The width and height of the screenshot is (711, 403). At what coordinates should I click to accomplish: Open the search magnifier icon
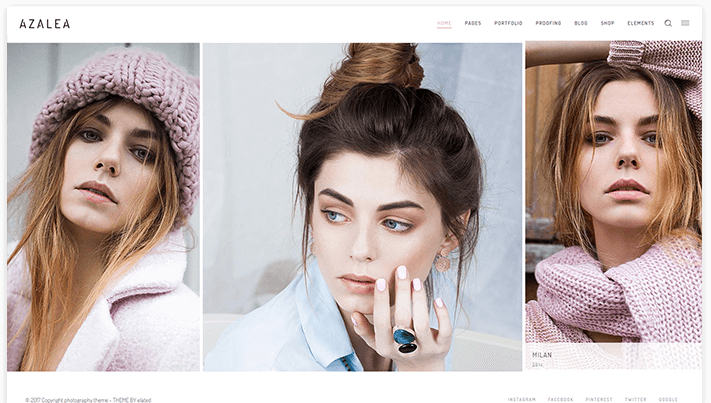(668, 23)
